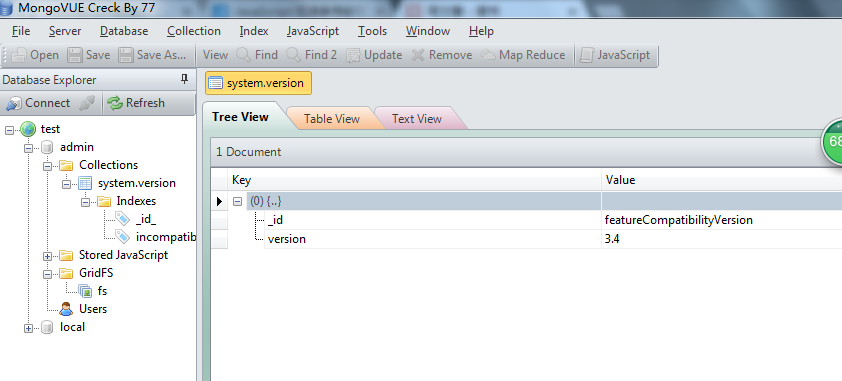Viewport: 842px width, 381px height.
Task: Select the GridFS folder icon
Action: tap(66, 274)
